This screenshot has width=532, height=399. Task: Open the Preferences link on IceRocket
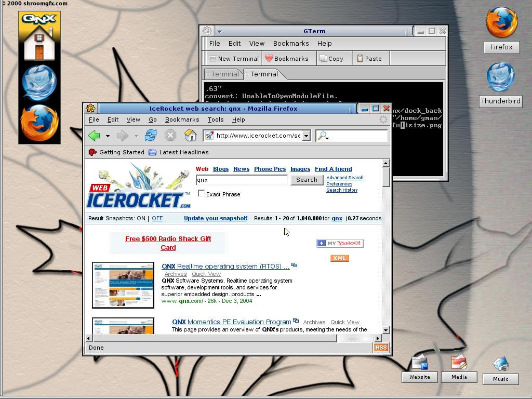coord(339,184)
